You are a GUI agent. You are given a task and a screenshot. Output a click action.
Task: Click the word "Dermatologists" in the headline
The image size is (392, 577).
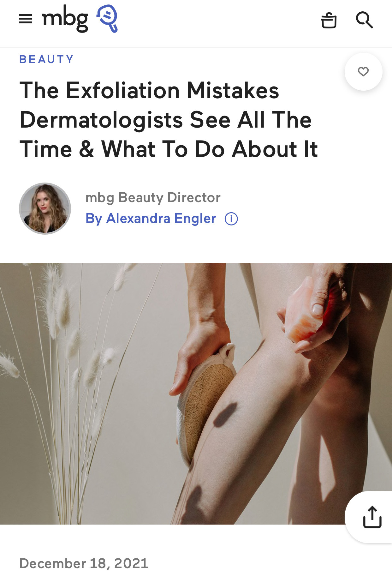click(101, 120)
